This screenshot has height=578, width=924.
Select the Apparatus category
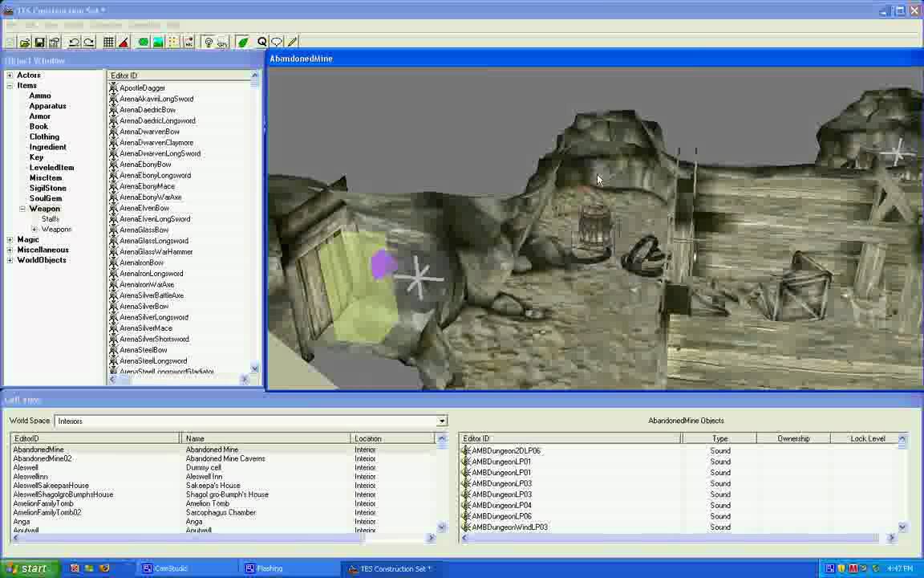(x=48, y=106)
